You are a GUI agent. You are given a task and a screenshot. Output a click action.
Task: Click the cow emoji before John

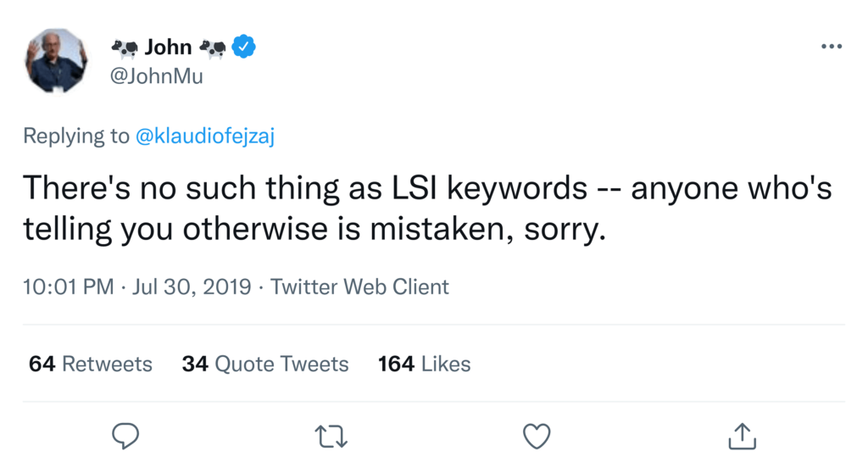tap(125, 47)
